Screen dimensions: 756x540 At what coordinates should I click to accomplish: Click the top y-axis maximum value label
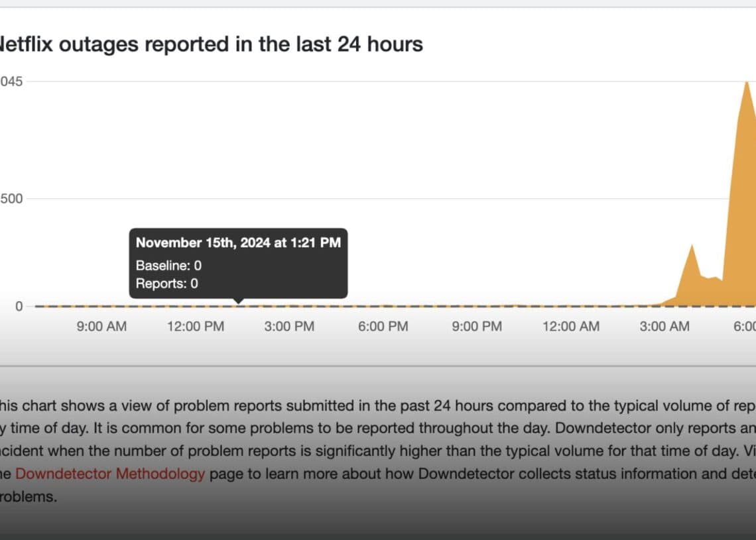click(x=11, y=81)
